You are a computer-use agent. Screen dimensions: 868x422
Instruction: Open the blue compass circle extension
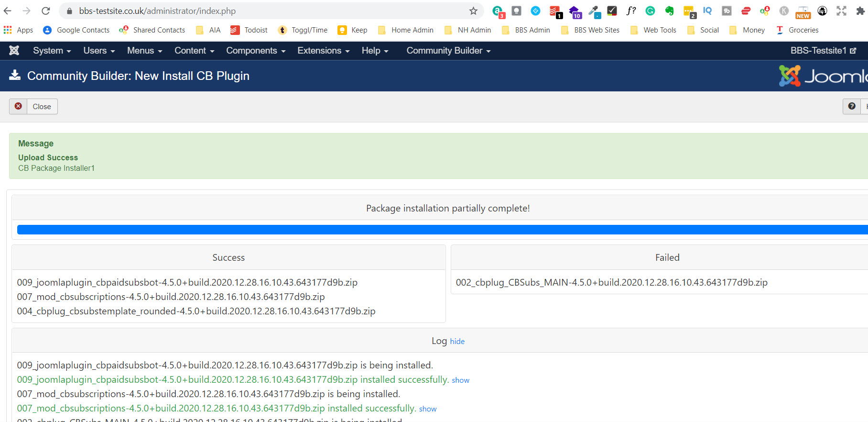click(535, 11)
